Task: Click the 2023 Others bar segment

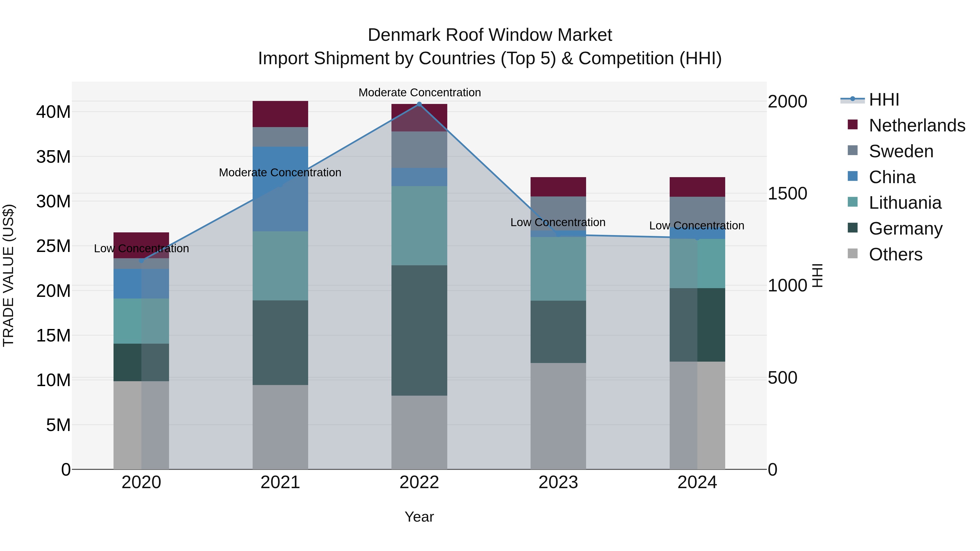Action: pos(558,416)
